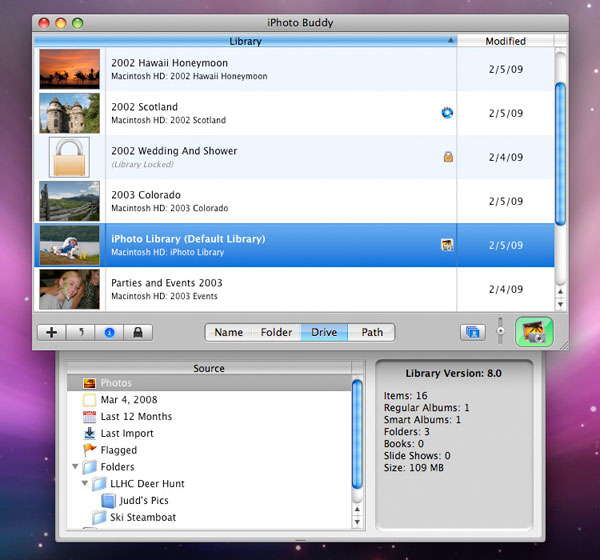Screen dimensions: 600x560
Task: Click the Judd's Pics album icon
Action: click(108, 501)
